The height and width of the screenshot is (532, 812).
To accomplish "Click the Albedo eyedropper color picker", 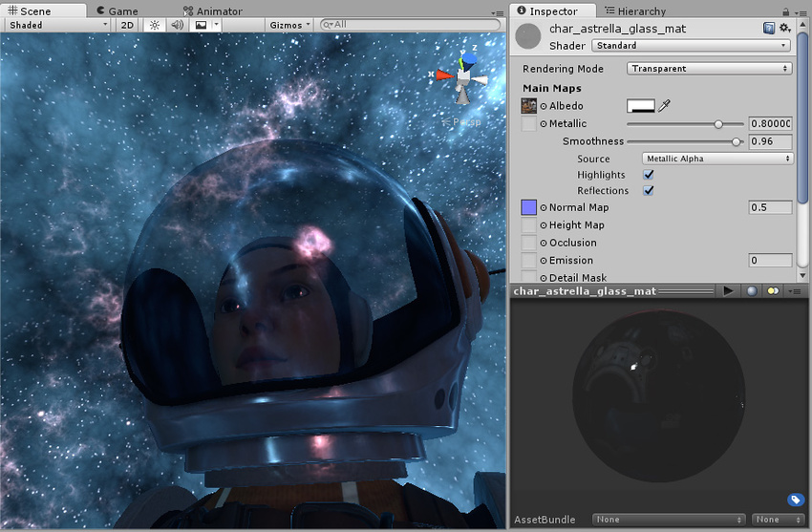I will point(665,106).
